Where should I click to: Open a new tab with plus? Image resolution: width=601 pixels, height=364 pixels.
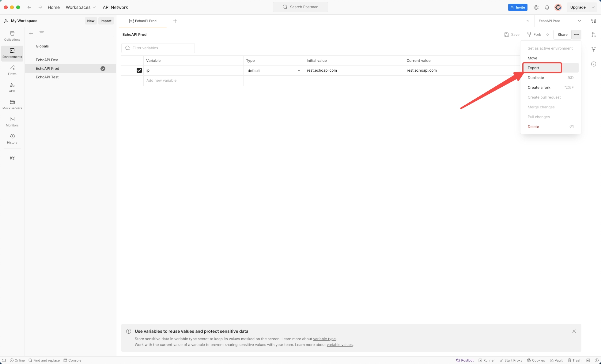175,21
